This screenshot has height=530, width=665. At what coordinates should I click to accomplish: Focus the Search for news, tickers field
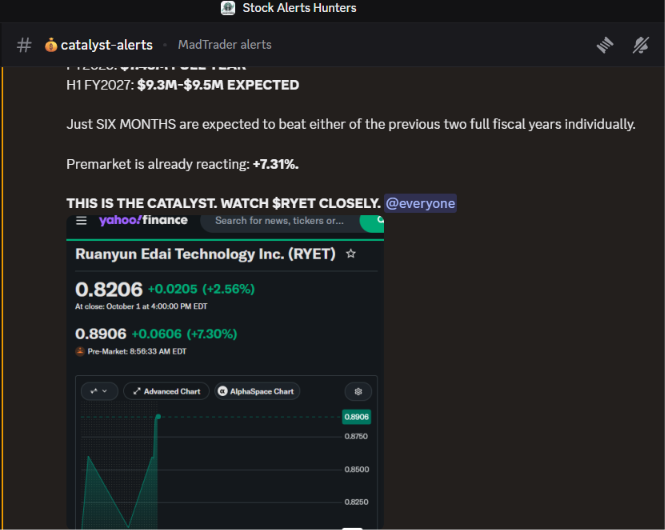point(279,221)
